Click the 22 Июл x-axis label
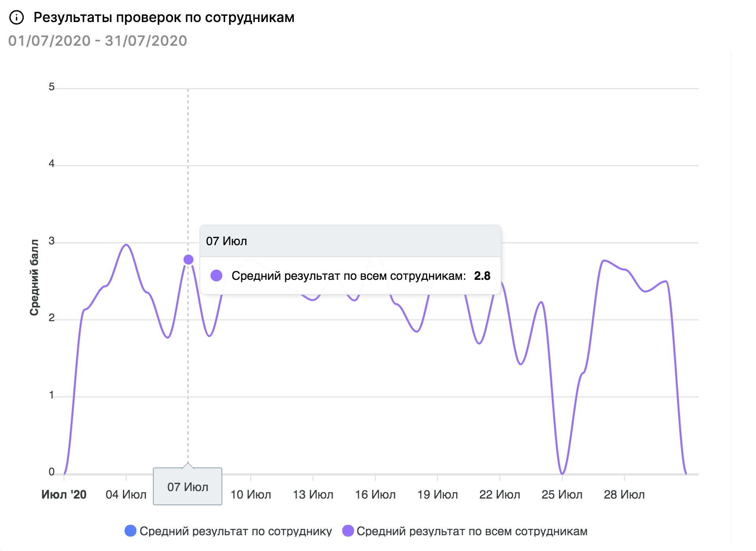The image size is (756, 551). tap(500, 494)
